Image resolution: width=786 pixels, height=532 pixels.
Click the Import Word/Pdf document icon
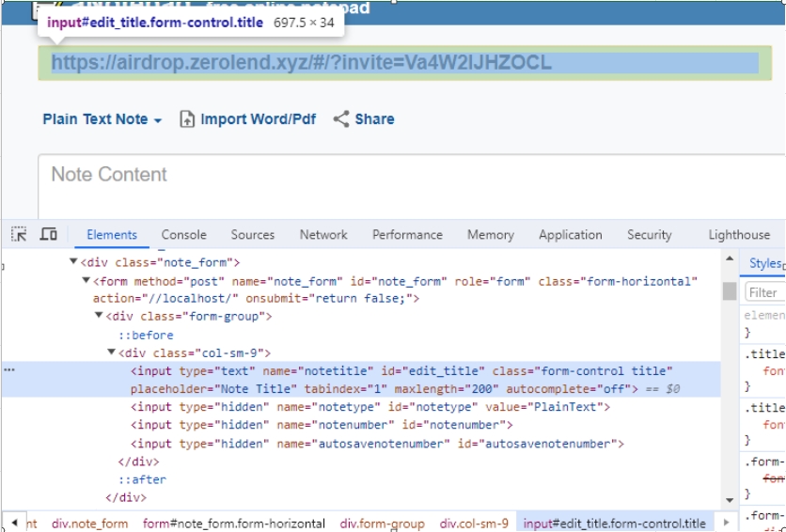click(x=187, y=119)
